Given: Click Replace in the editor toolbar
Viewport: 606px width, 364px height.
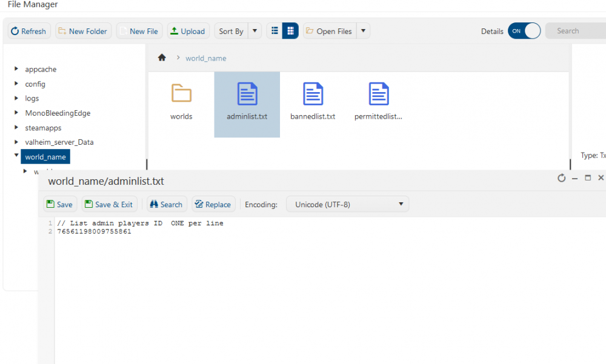Looking at the screenshot, I should [213, 205].
